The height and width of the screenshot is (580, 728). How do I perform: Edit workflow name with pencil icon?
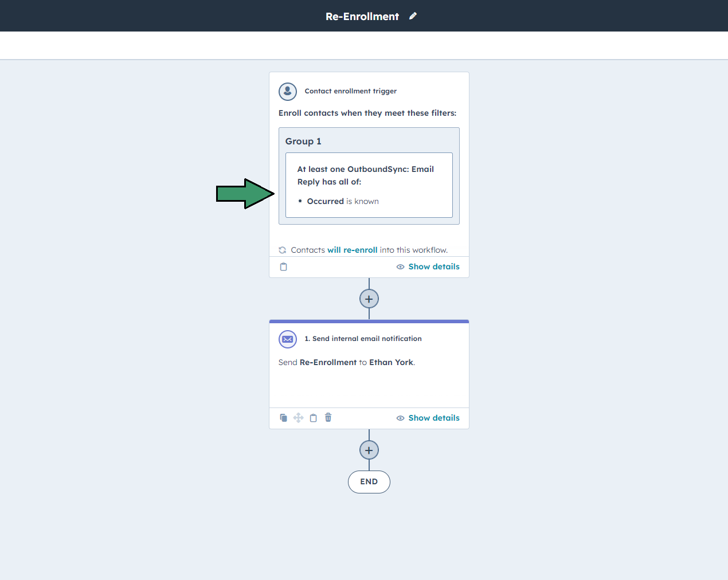tap(413, 16)
